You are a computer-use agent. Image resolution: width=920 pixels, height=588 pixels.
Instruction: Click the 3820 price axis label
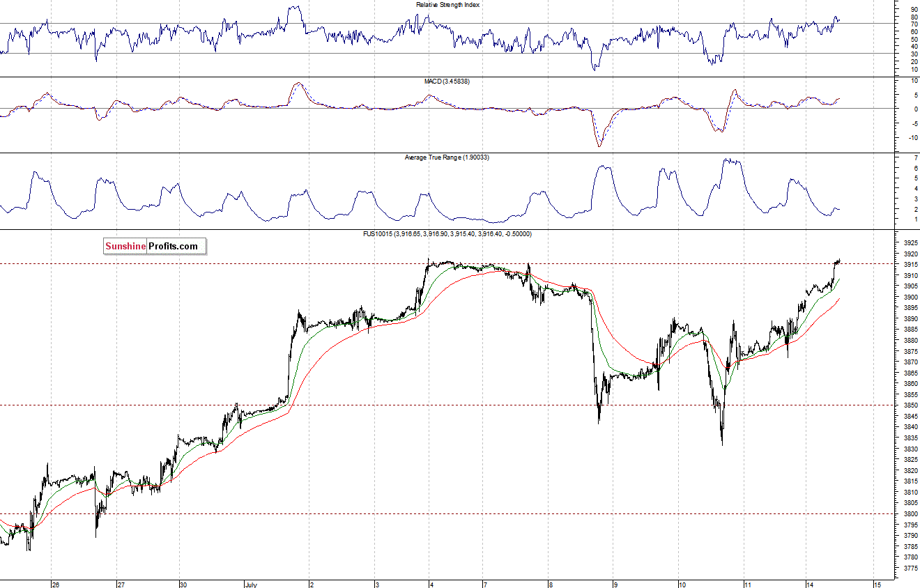coord(910,470)
